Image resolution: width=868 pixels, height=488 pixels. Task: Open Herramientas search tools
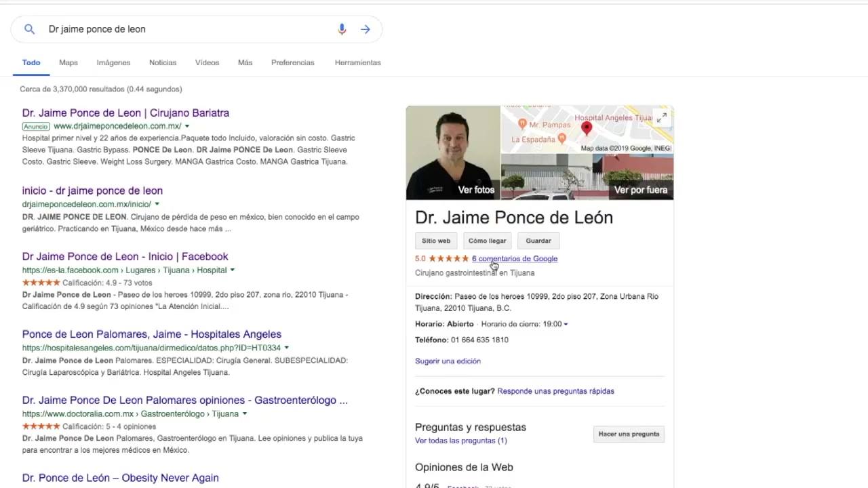(x=357, y=62)
